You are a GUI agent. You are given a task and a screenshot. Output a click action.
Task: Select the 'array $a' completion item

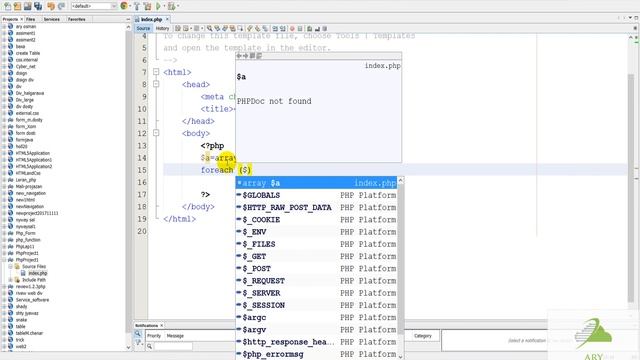[316, 183]
